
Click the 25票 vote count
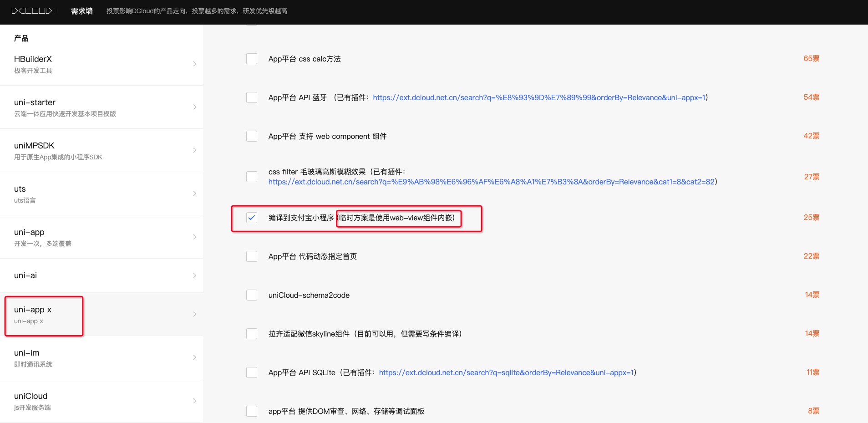tap(812, 218)
